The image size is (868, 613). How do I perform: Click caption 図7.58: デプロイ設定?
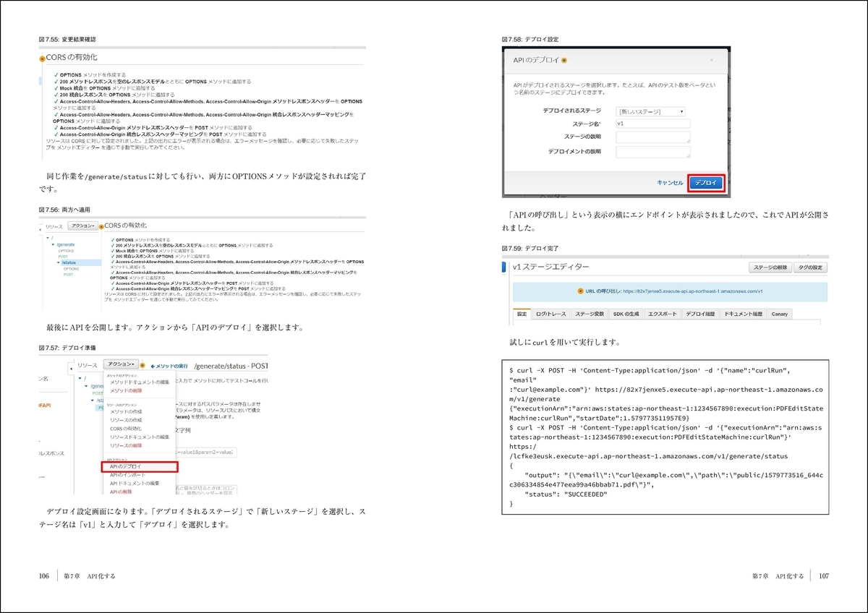coord(530,39)
